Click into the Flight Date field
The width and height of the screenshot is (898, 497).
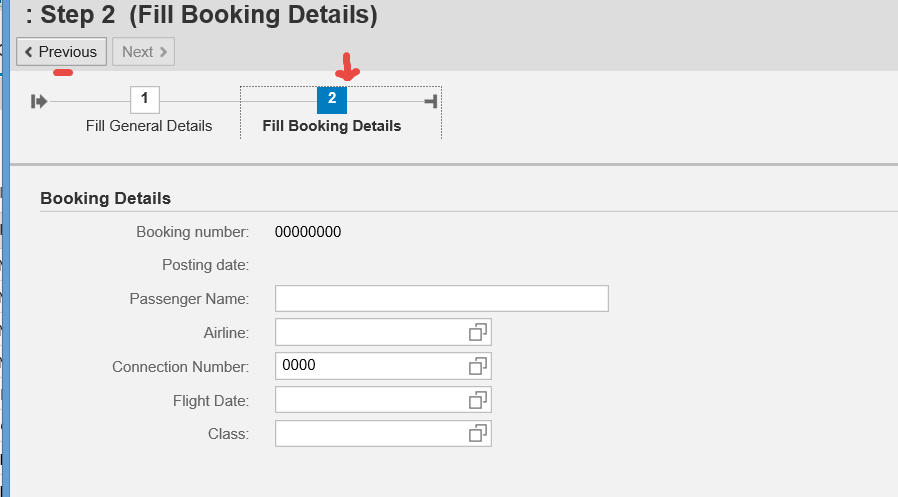pos(370,400)
